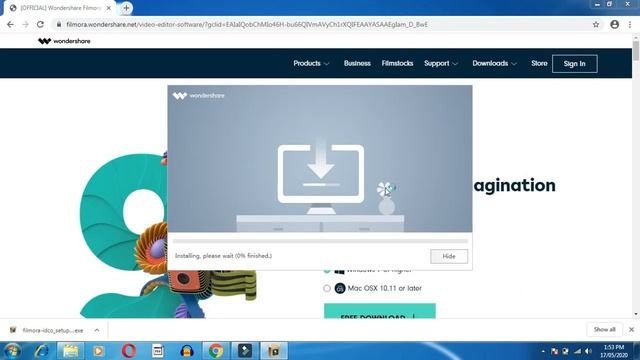The image size is (640, 360).
Task: Open the media player taskbar icon
Action: pyautogui.click(x=98, y=351)
